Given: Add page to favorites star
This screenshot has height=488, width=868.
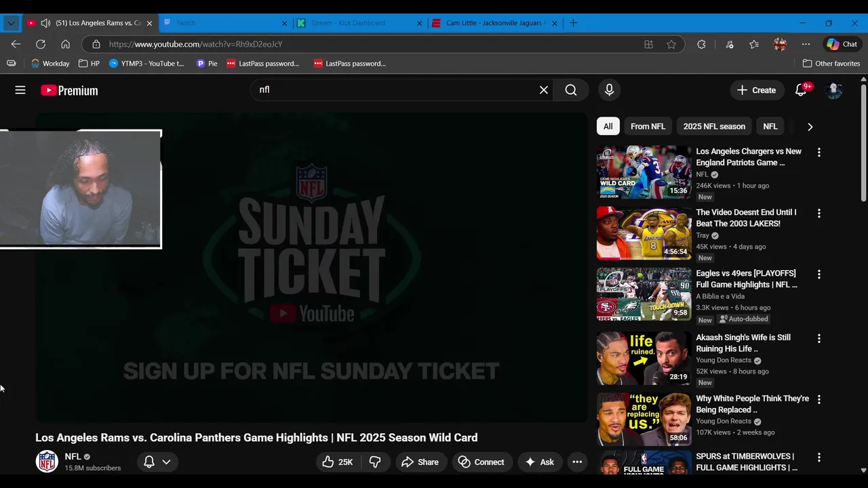Looking at the screenshot, I should pos(671,44).
